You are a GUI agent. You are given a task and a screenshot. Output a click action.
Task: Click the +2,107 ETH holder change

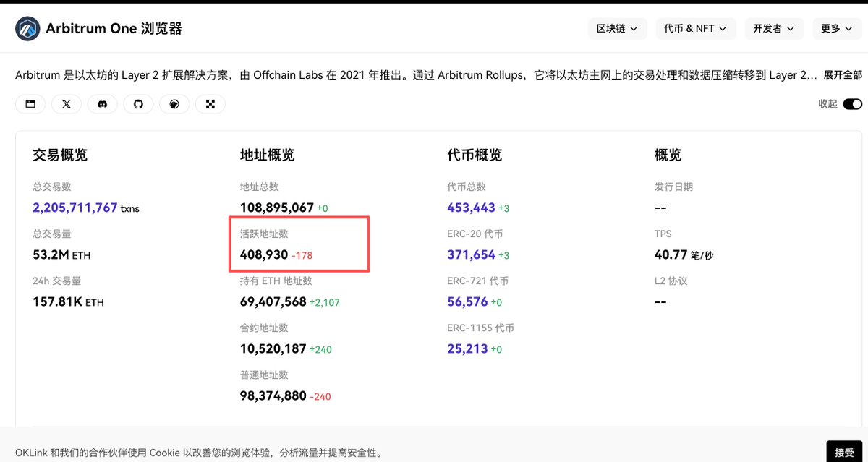click(325, 302)
